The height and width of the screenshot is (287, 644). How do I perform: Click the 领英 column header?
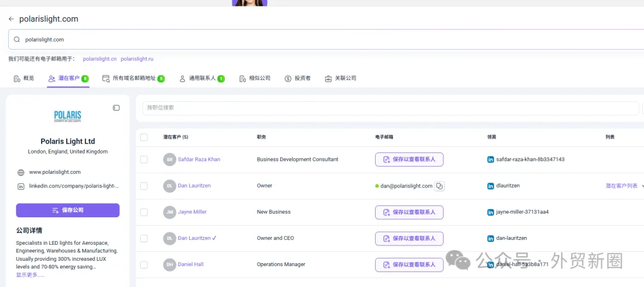tap(491, 138)
